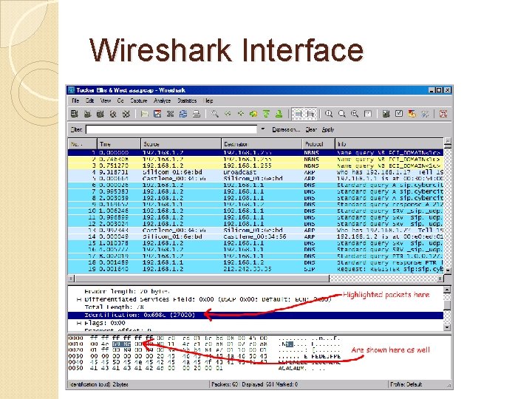Find a packet with the magnifier icon
This screenshot has height=399, width=532.
[215, 114]
